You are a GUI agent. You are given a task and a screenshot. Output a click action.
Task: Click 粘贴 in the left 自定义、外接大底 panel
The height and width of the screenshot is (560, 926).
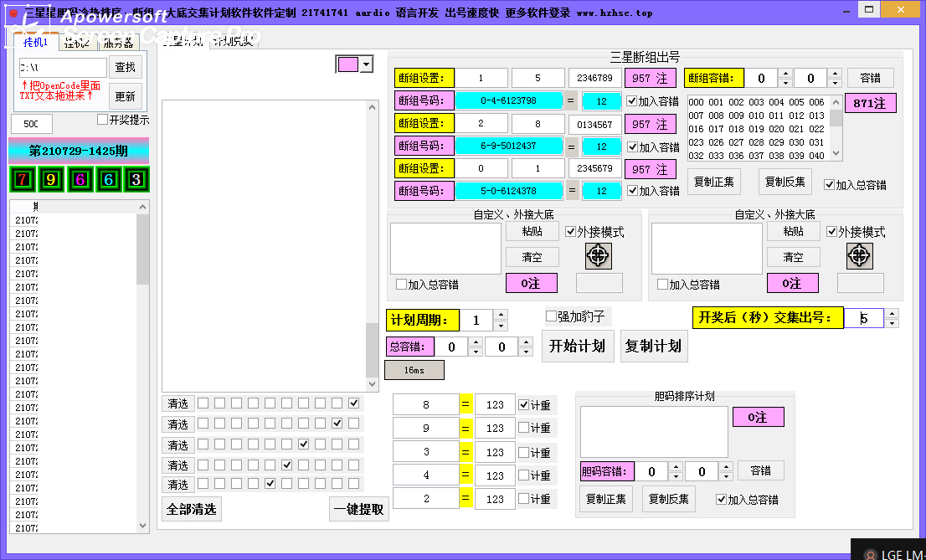[x=532, y=231]
